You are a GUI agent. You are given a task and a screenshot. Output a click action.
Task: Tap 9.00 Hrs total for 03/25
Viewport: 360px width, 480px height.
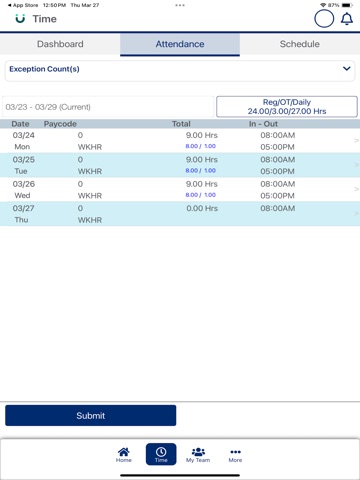[x=202, y=160]
